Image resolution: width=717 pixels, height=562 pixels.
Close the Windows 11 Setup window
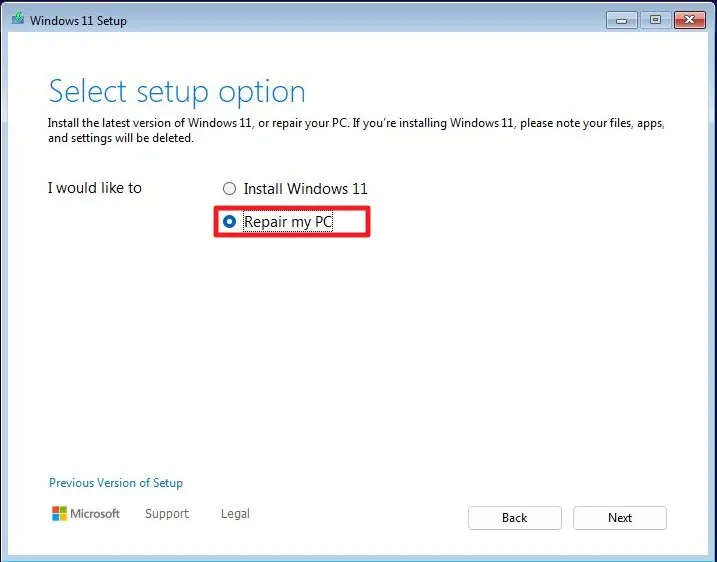point(689,19)
